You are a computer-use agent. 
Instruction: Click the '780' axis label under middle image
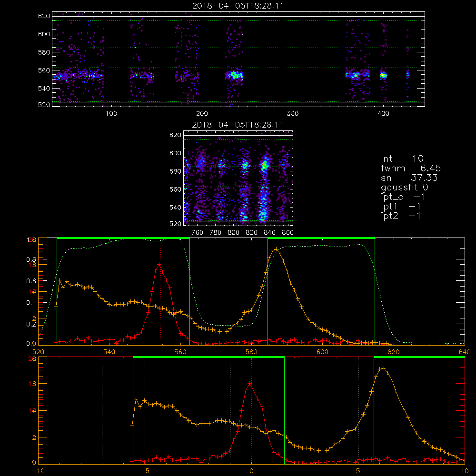point(216,233)
